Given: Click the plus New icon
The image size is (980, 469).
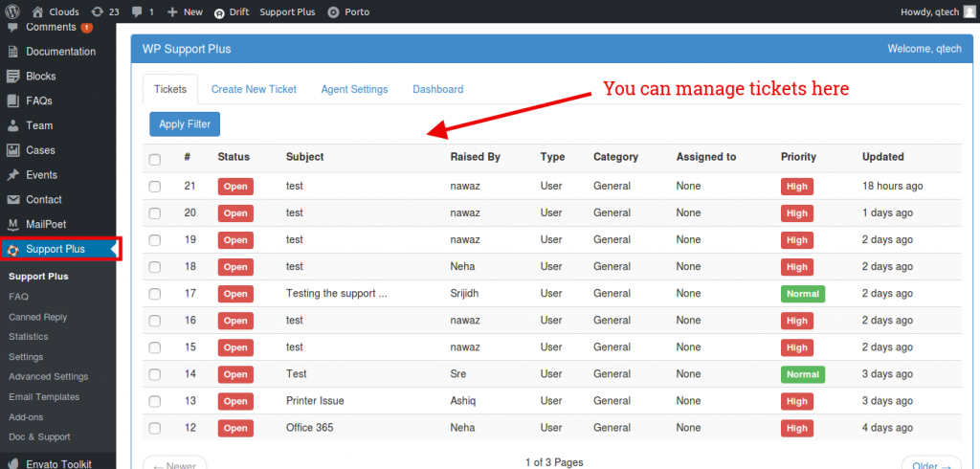Looking at the screenshot, I should pyautogui.click(x=172, y=11).
